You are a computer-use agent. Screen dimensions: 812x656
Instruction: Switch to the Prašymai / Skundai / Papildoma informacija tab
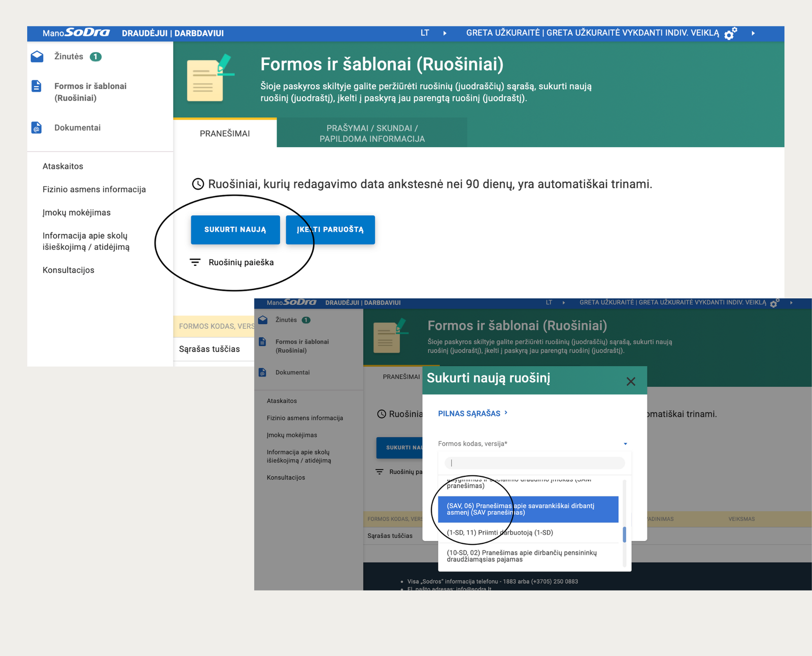(x=372, y=133)
